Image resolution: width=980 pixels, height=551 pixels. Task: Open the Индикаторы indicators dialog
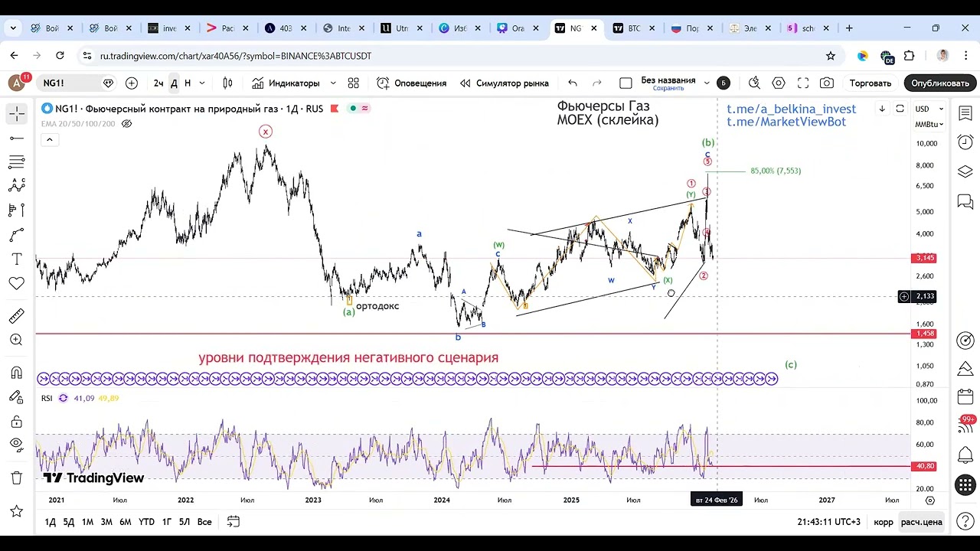coord(286,83)
